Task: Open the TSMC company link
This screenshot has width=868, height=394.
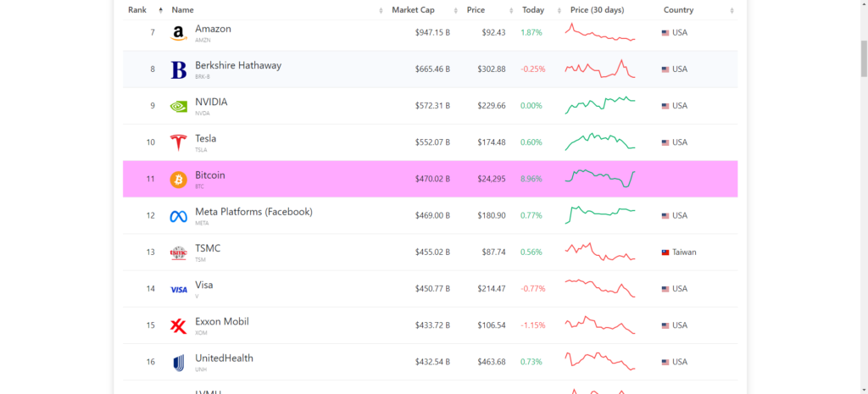Action: [208, 248]
